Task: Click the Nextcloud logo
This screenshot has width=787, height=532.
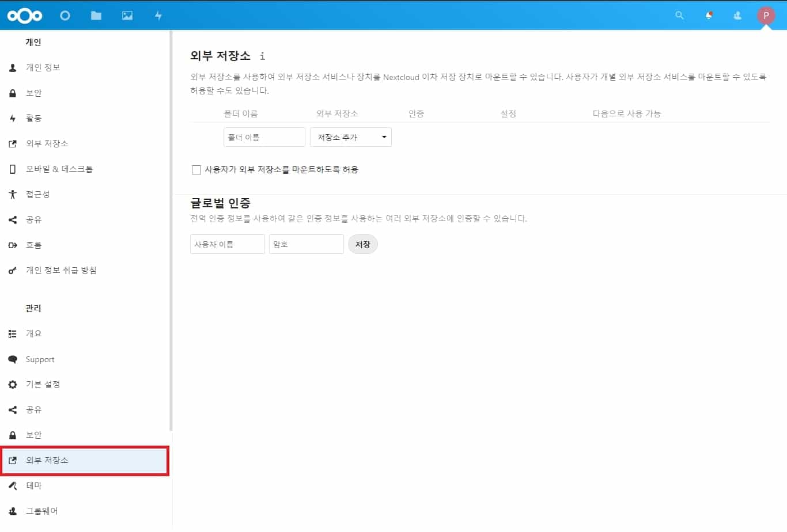Action: click(25, 16)
